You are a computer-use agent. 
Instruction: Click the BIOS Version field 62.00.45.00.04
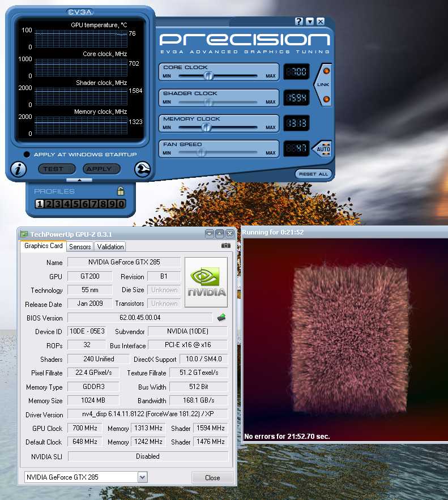[x=140, y=318]
